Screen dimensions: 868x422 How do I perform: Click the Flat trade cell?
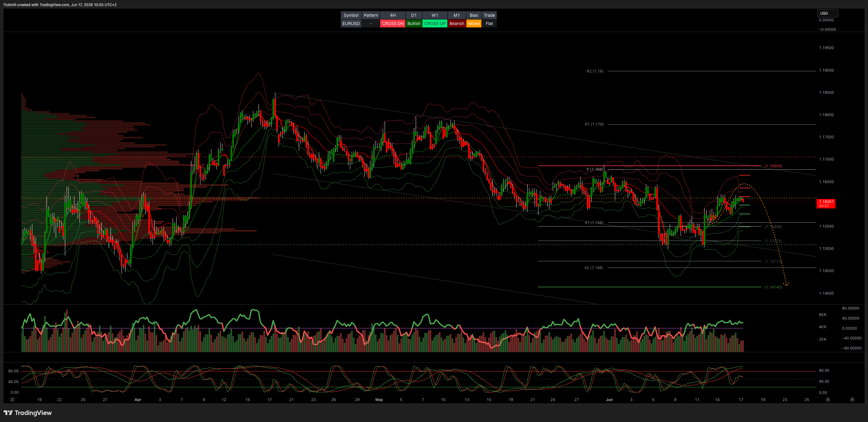(489, 23)
